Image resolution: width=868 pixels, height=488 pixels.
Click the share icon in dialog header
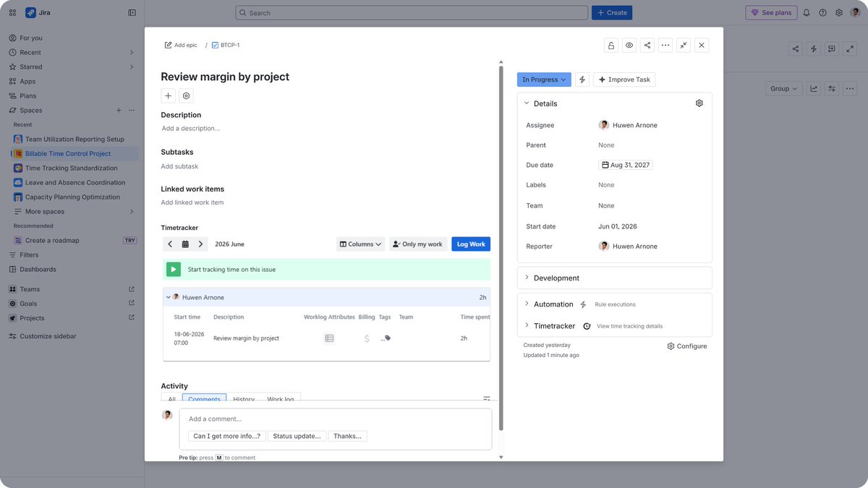coord(647,45)
